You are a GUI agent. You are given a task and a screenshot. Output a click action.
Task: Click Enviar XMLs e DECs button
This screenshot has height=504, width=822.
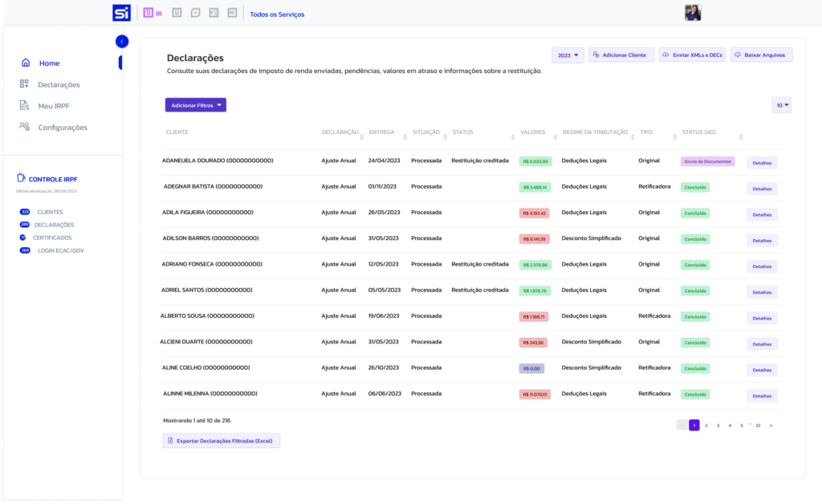click(691, 55)
